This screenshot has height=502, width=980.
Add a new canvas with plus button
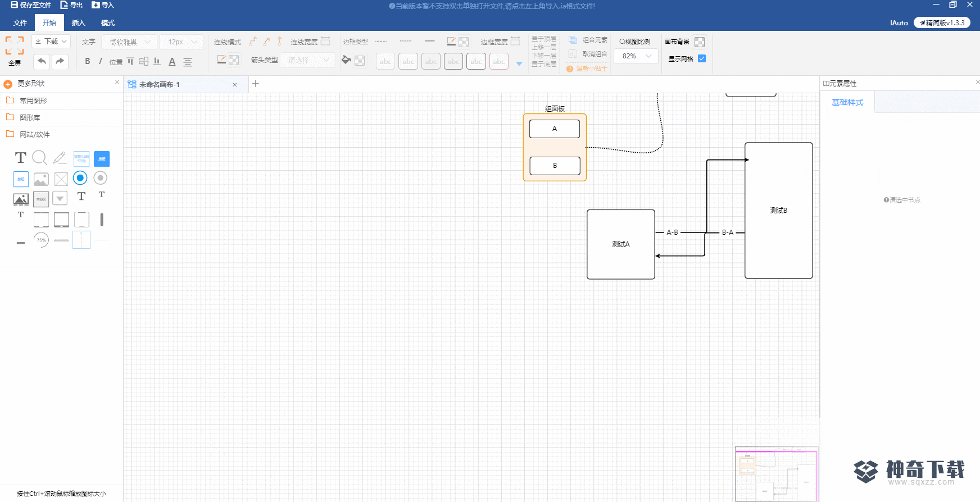pyautogui.click(x=256, y=84)
